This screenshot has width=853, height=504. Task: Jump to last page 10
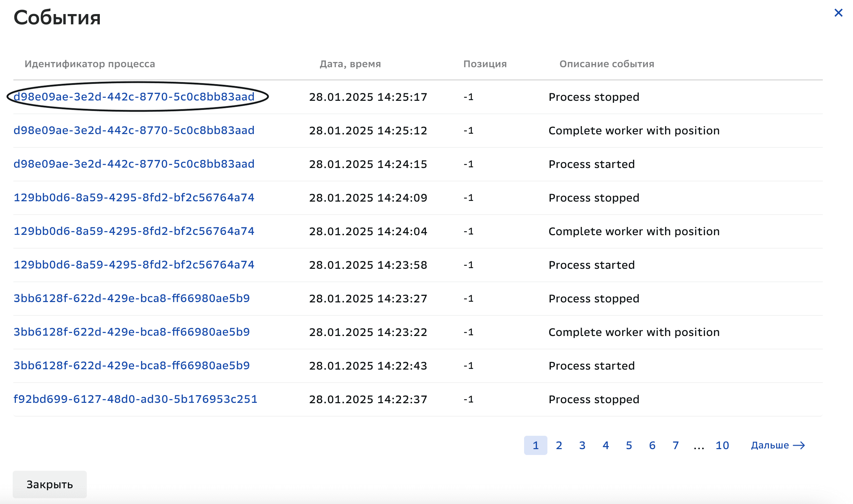[722, 445]
